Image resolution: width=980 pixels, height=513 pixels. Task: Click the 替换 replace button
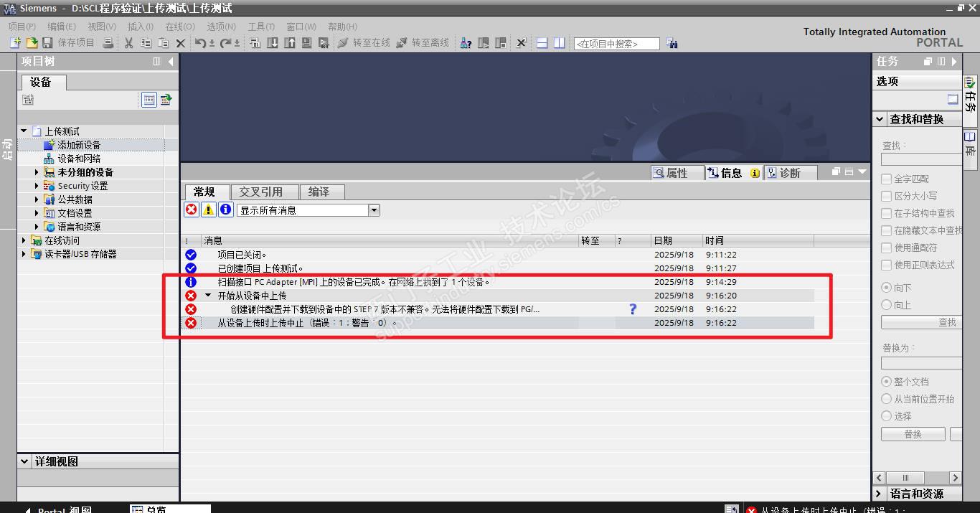pyautogui.click(x=913, y=434)
